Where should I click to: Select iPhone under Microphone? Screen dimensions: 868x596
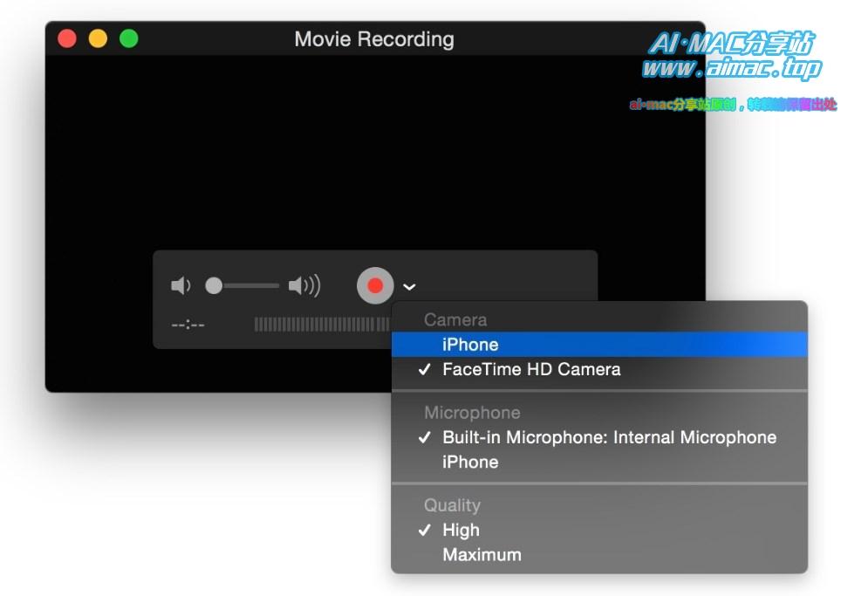click(x=599, y=462)
